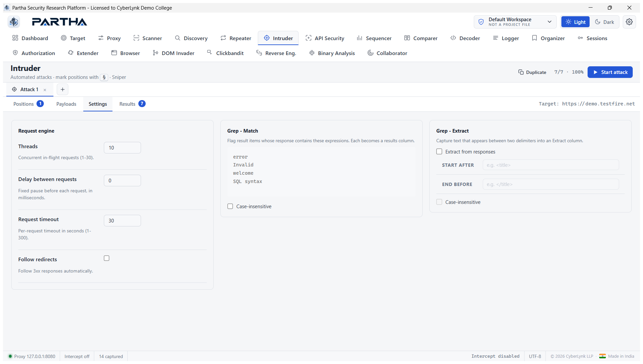Expand the Default Workspace dropdown
Image resolution: width=643 pixels, height=364 pixels.
(x=515, y=22)
